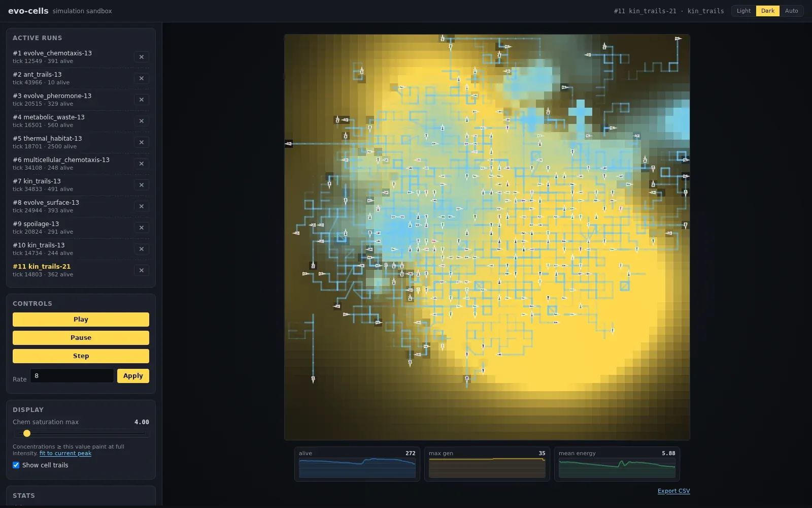812x508 pixels.
Task: Adjust the Chem saturation max slider
Action: coord(81,433)
